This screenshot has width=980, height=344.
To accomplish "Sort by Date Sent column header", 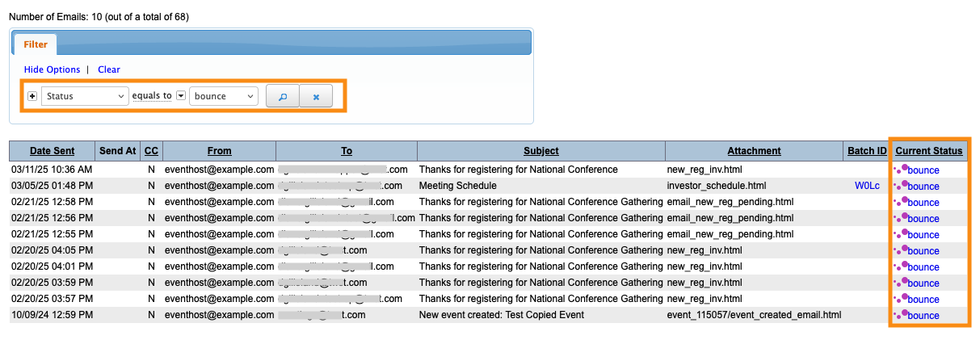I will tap(52, 150).
